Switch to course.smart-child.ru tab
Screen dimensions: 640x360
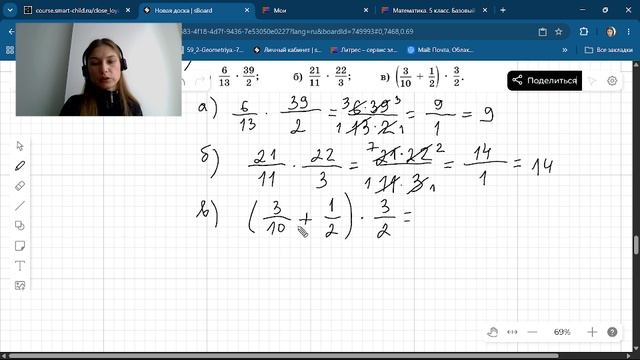[x=77, y=10]
